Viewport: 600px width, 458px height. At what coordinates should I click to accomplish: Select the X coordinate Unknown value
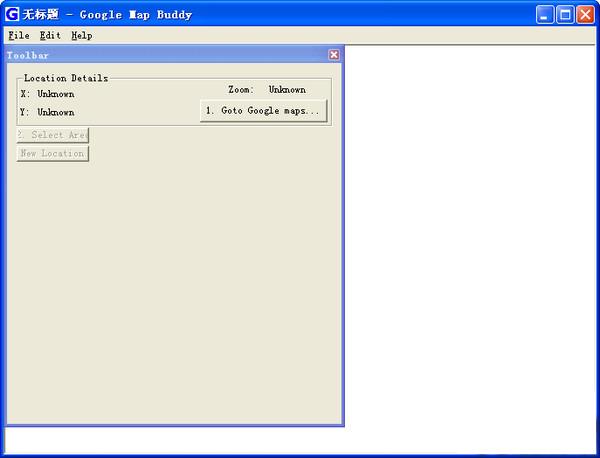[56, 94]
